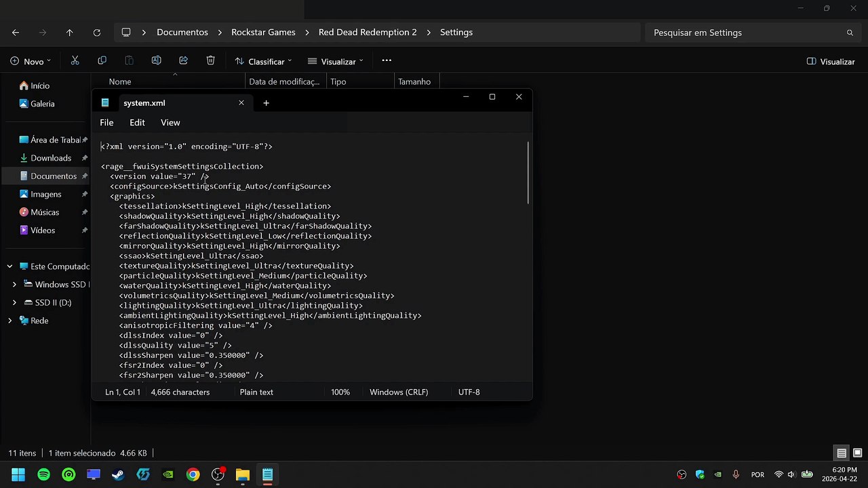This screenshot has height=488, width=868.
Task: Go up one folder with up arrow
Action: click(69, 33)
